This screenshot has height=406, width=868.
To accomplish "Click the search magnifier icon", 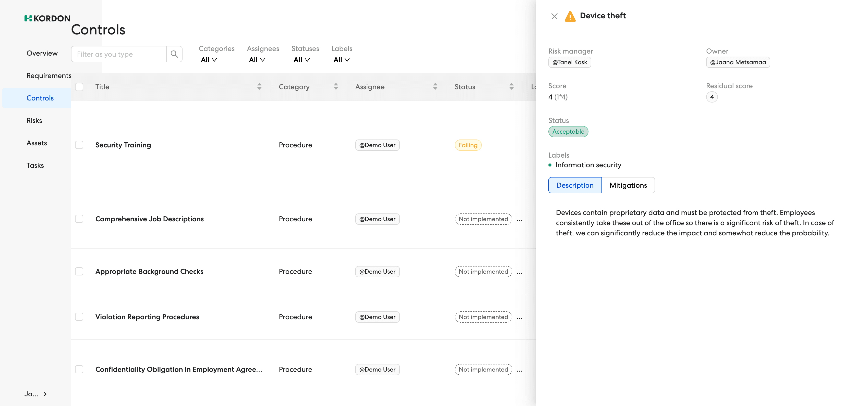I will (174, 54).
